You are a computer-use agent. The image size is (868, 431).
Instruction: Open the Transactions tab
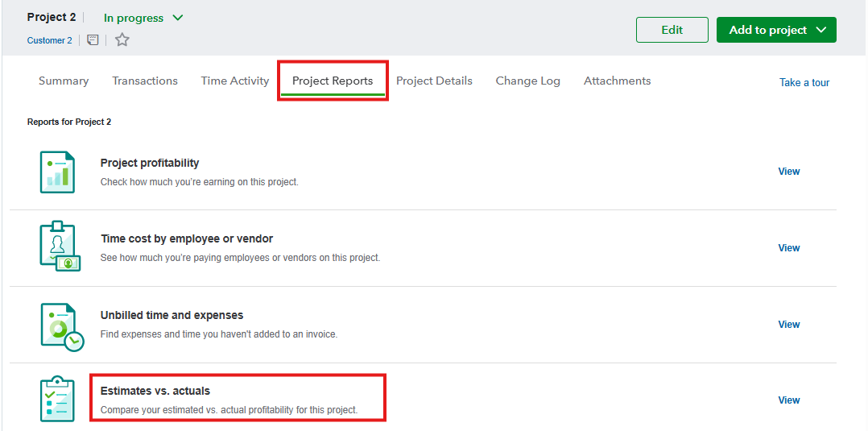pyautogui.click(x=145, y=81)
